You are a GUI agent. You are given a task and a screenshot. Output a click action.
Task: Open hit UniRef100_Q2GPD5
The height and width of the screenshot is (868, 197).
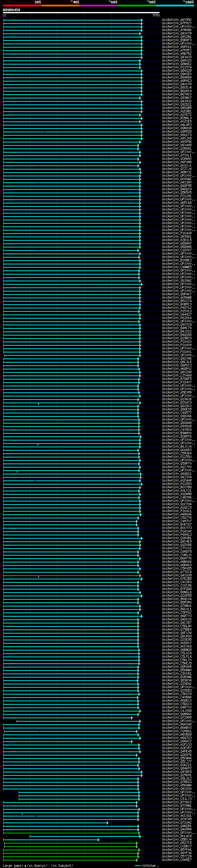point(177,596)
